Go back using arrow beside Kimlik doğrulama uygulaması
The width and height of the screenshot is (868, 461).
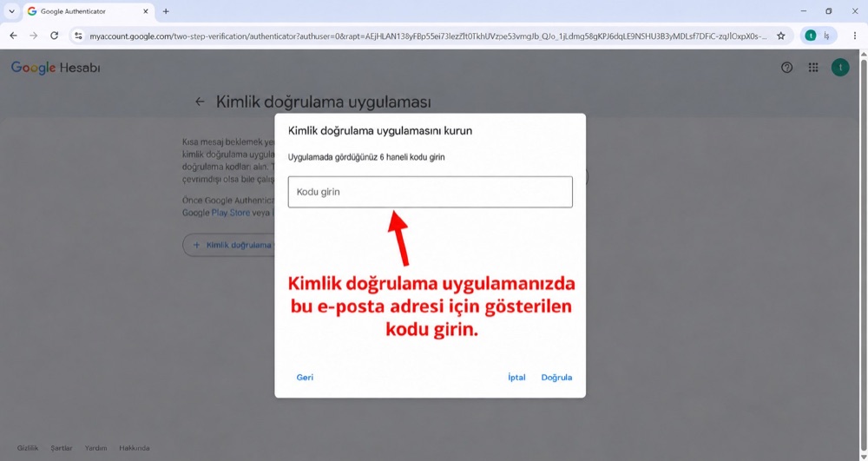(x=200, y=102)
